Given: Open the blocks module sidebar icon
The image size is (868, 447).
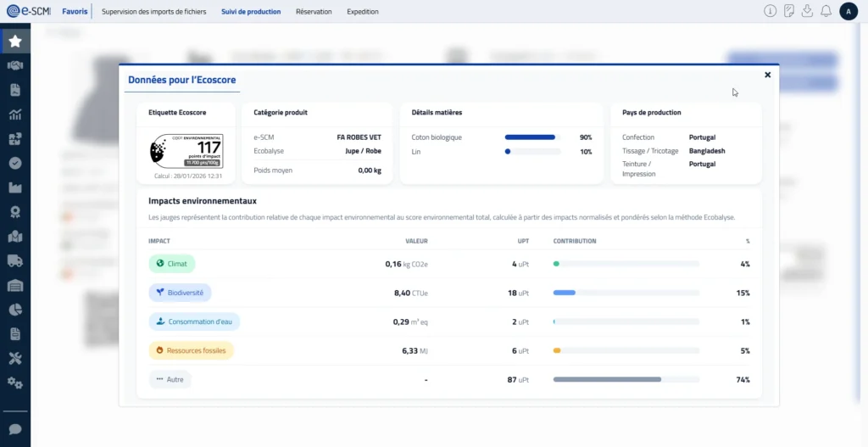Looking at the screenshot, I should point(15,138).
